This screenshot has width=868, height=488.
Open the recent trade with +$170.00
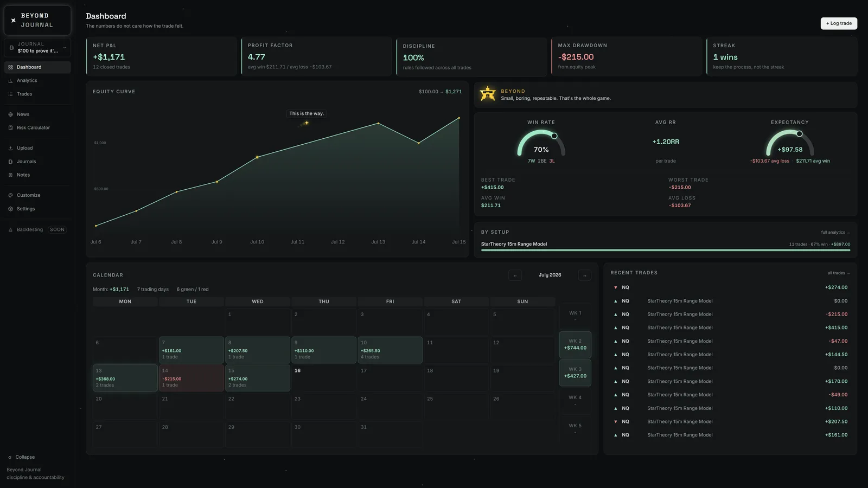[x=730, y=382]
